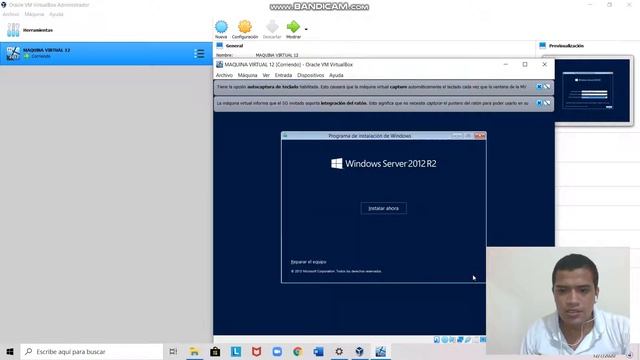The height and width of the screenshot is (360, 640).
Task: Click the taskbar search box
Action: point(92,351)
